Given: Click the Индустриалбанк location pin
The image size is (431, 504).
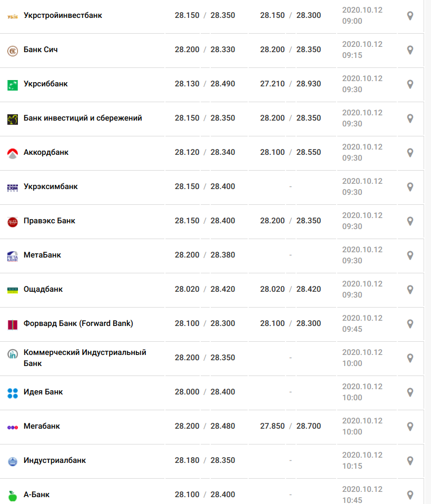Looking at the screenshot, I should 410,461.
